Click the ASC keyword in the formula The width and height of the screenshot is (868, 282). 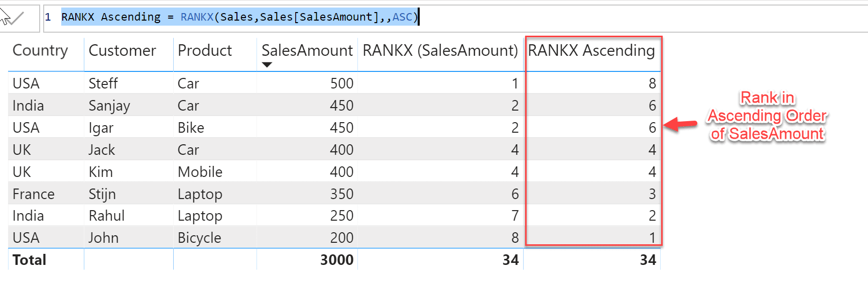click(402, 17)
